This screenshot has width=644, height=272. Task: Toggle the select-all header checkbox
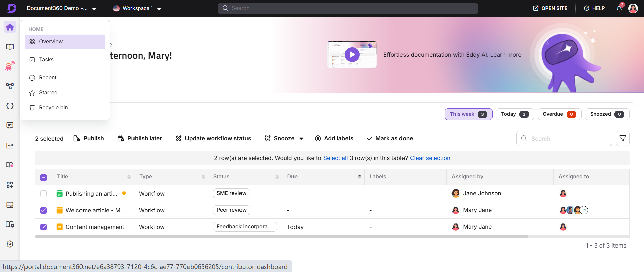pyautogui.click(x=44, y=177)
